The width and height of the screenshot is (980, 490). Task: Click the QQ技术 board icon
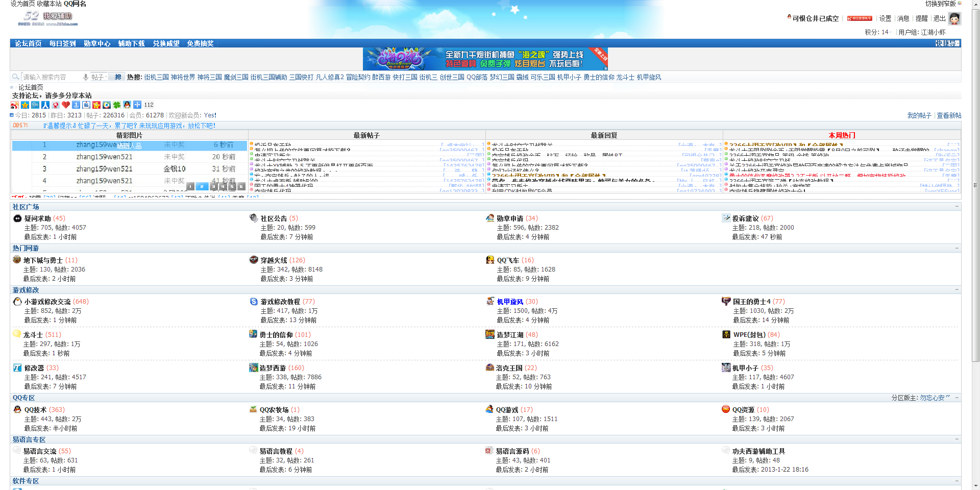17,409
